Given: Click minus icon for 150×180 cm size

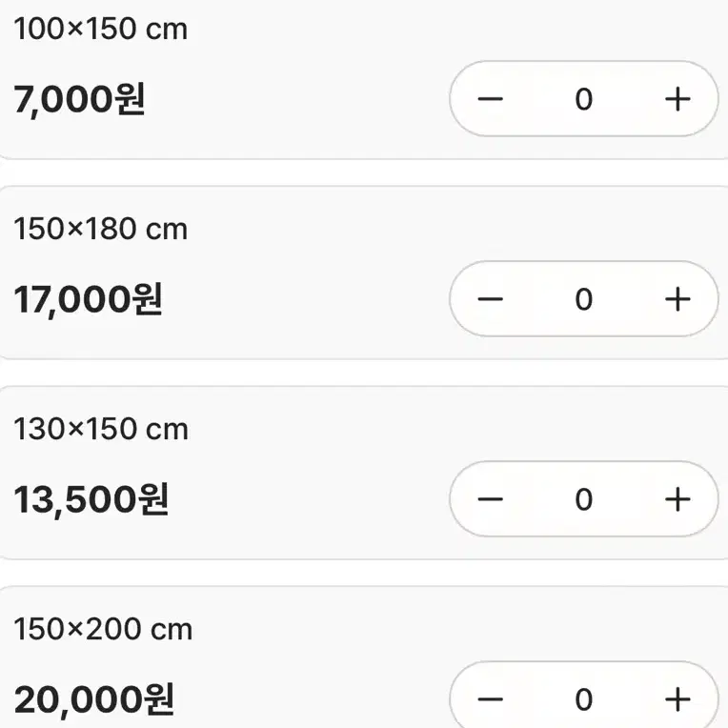Looking at the screenshot, I should [x=491, y=299].
